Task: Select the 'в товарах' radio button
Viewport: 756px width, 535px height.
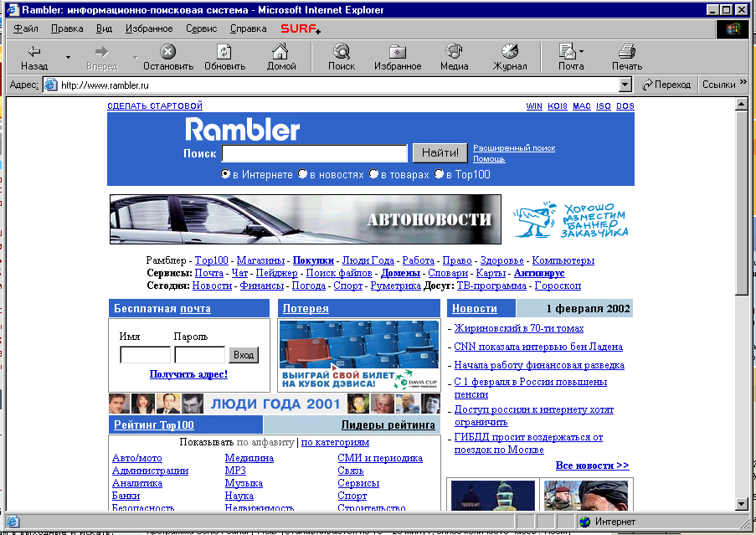Action: point(373,173)
